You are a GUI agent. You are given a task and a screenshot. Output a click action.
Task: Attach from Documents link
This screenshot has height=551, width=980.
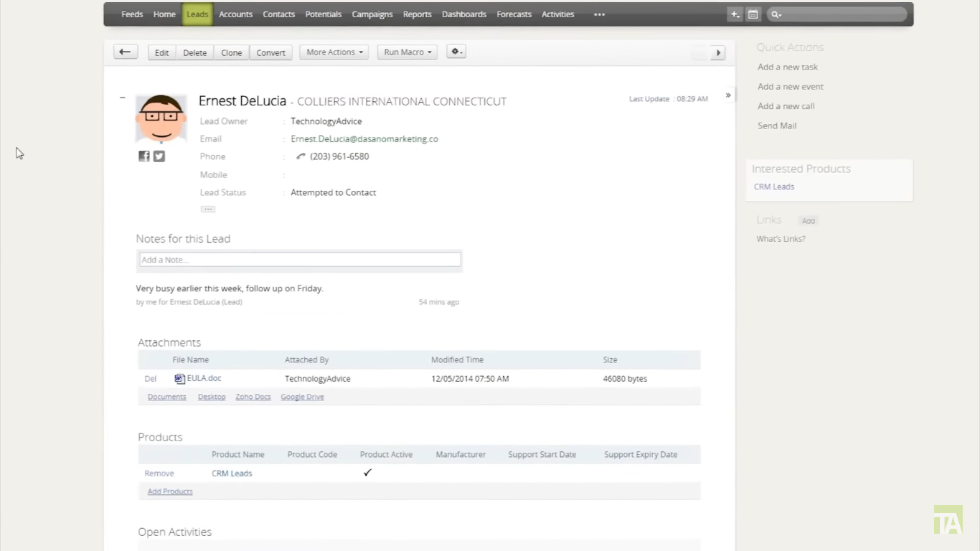(x=167, y=397)
